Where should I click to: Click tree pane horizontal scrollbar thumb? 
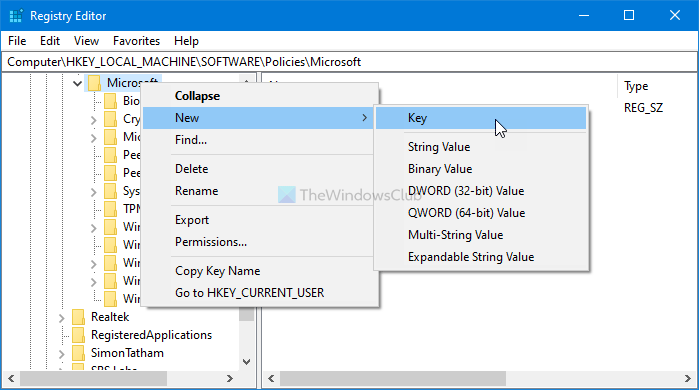point(94,378)
